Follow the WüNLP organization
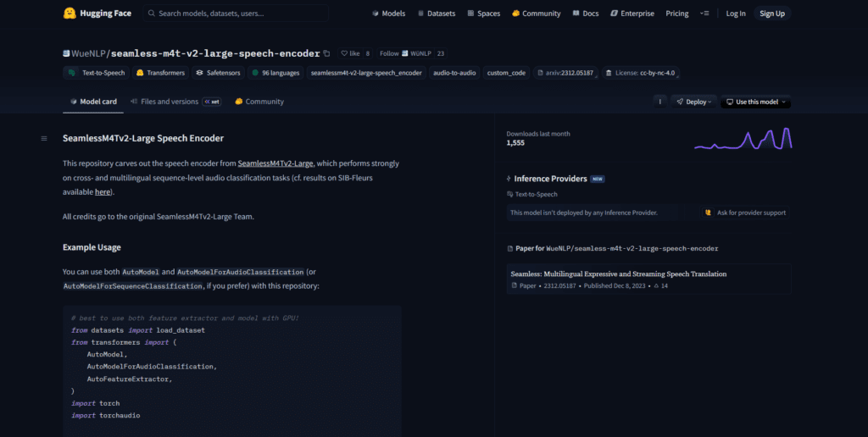This screenshot has height=437, width=868. 404,53
